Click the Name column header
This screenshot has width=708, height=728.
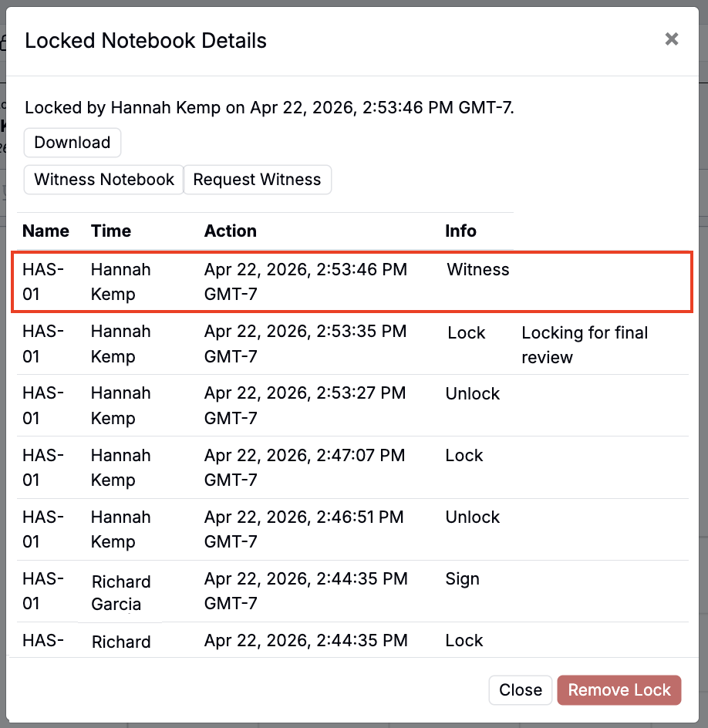[46, 231]
